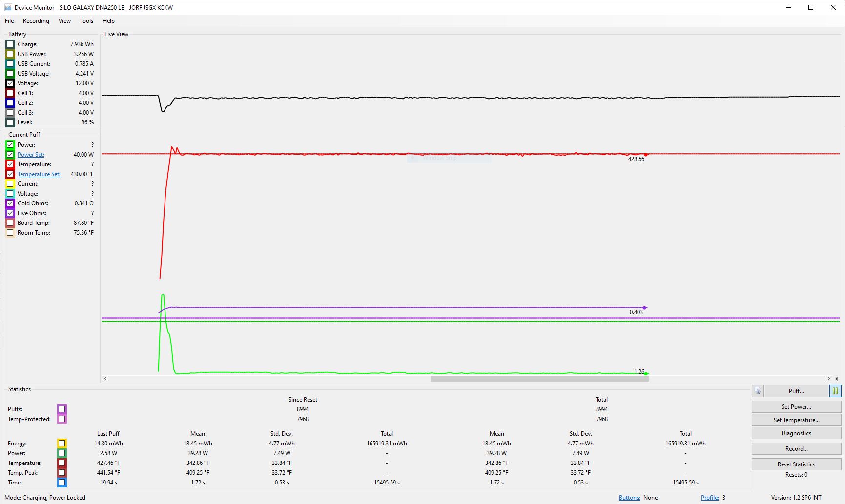The width and height of the screenshot is (845, 504).
Task: Open the File menu
Action: pos(9,21)
